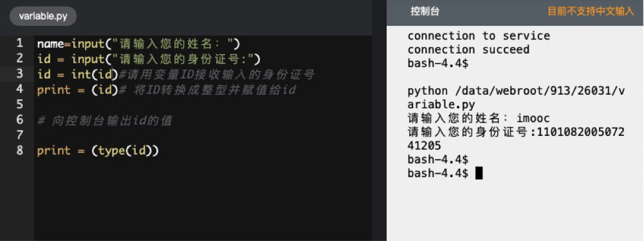
Task: Click the terminal cursor after last bash prompt
Action: [x=479, y=173]
